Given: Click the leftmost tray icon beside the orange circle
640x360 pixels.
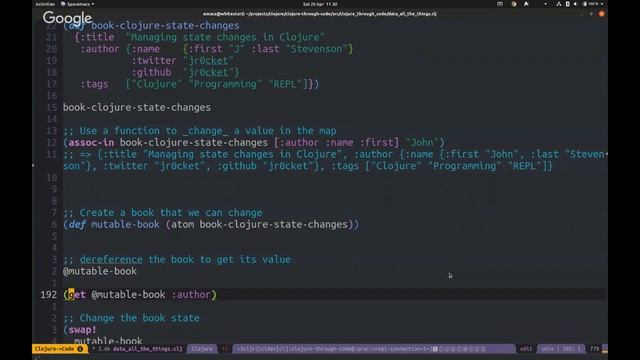Looking at the screenshot, I should coord(500,4).
